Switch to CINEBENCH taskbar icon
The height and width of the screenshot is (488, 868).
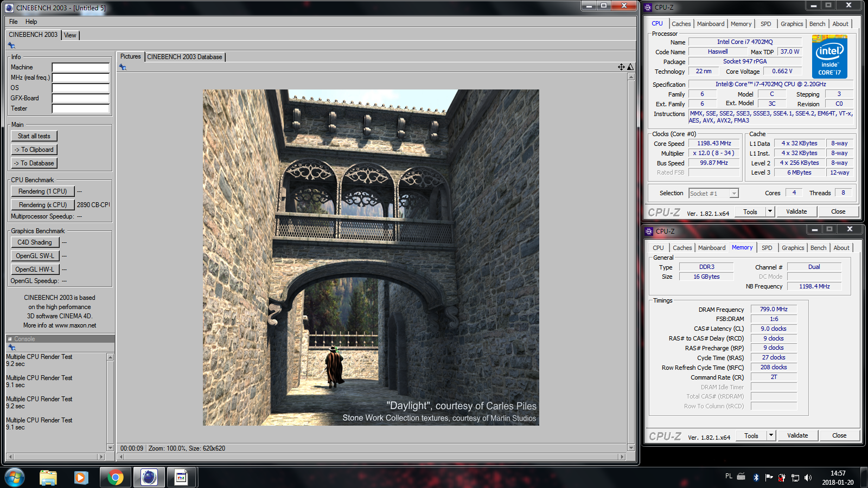149,477
